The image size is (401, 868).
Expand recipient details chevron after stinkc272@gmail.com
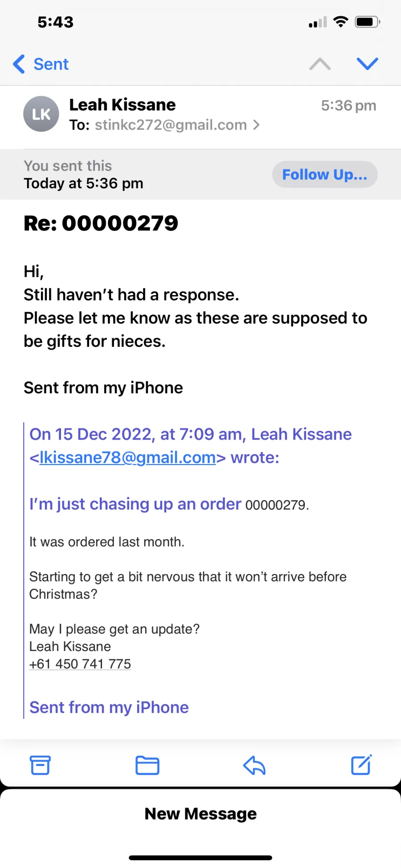256,125
